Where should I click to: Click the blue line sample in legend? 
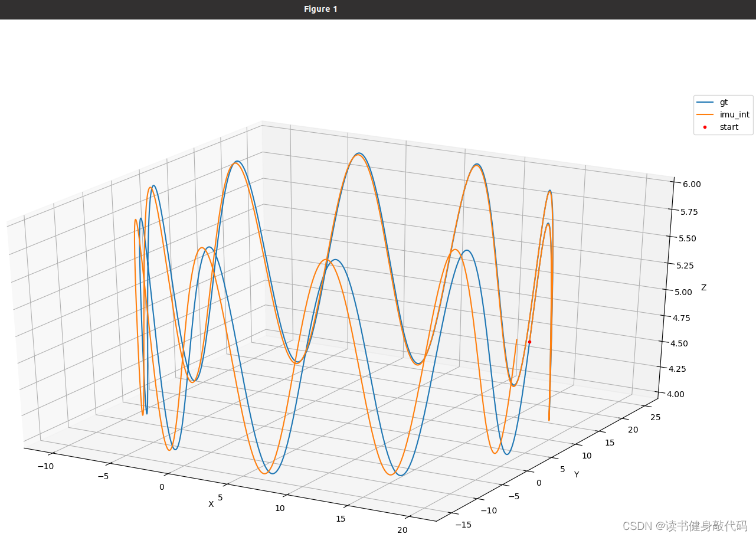[705, 103]
